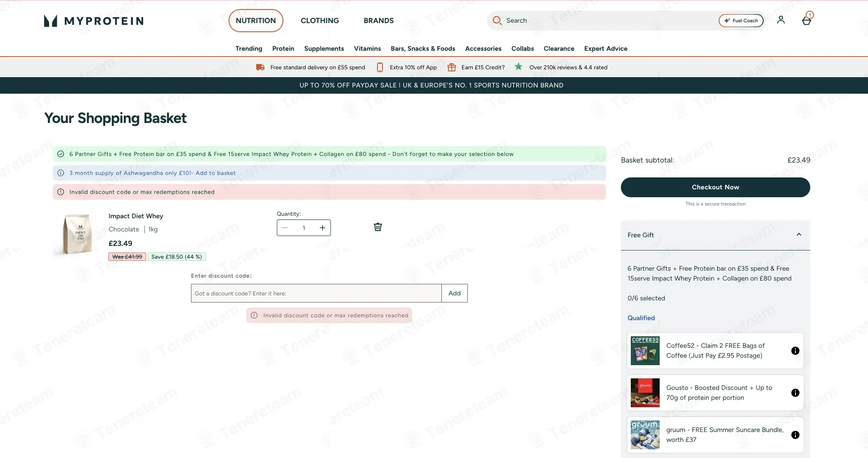
Task: Click the 'Save £18.50 (44 %)' badge
Action: tap(177, 257)
